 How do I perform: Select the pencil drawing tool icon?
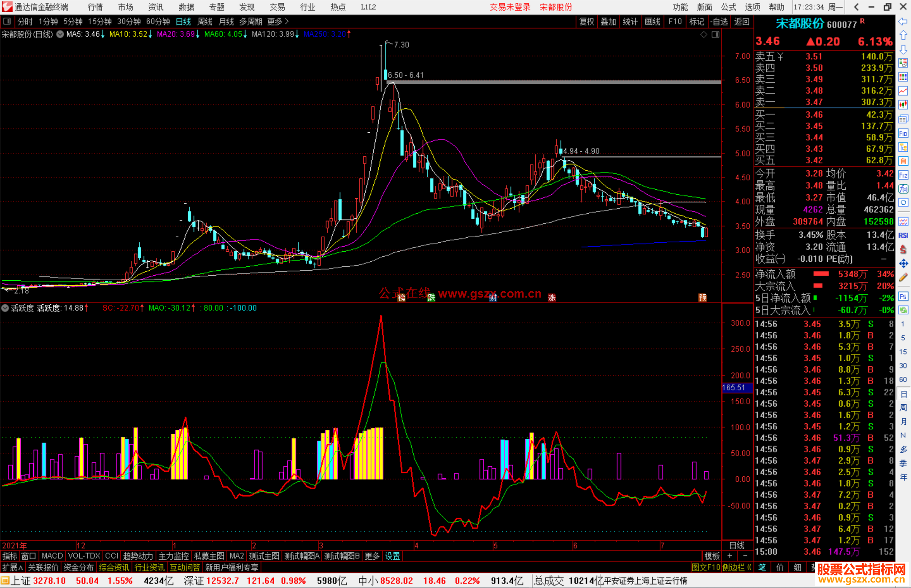(x=903, y=277)
